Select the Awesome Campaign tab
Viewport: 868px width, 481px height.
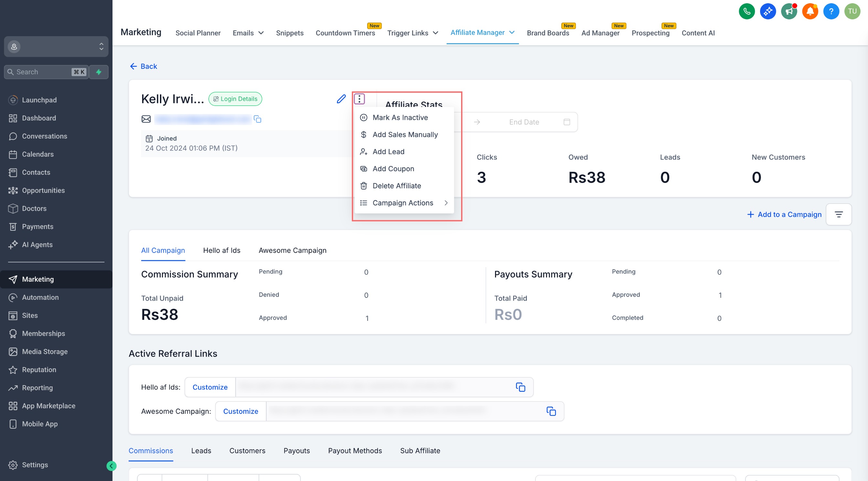[292, 250]
